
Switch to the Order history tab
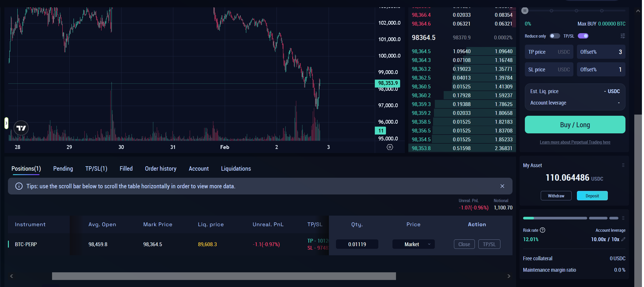tap(161, 169)
